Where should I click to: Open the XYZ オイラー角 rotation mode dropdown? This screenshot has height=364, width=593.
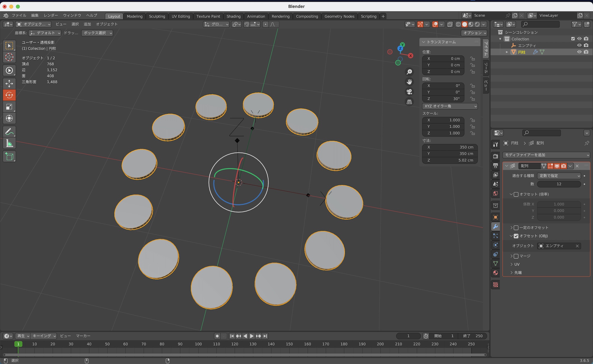coord(450,106)
